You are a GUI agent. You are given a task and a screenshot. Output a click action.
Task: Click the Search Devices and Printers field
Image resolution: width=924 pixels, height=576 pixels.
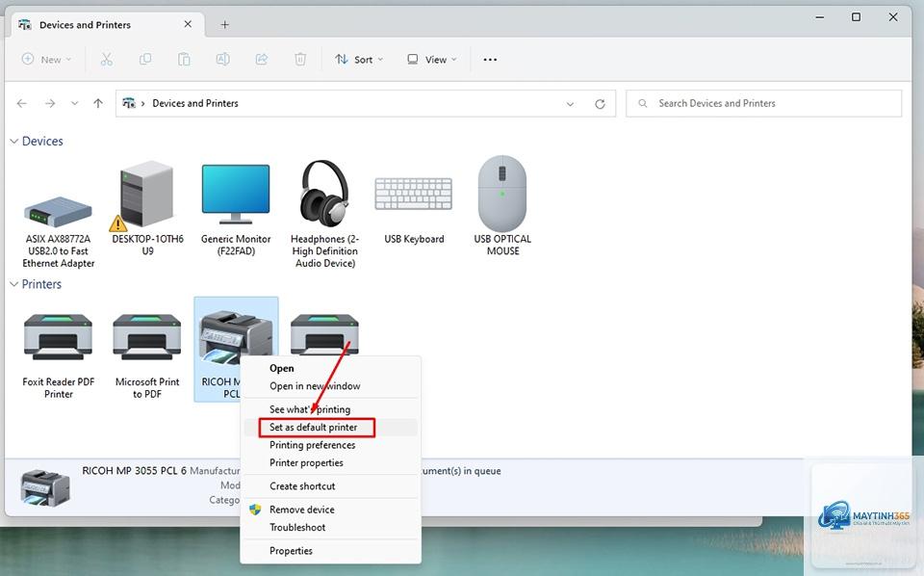[763, 103]
